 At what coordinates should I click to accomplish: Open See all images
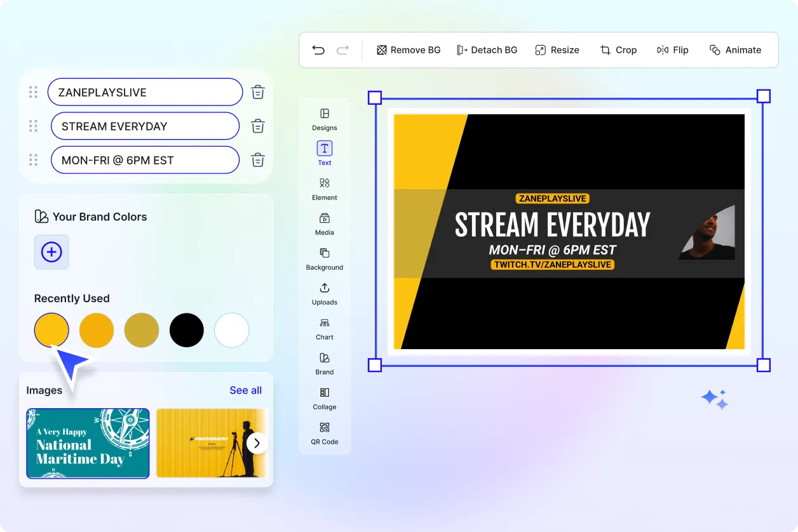(x=245, y=390)
